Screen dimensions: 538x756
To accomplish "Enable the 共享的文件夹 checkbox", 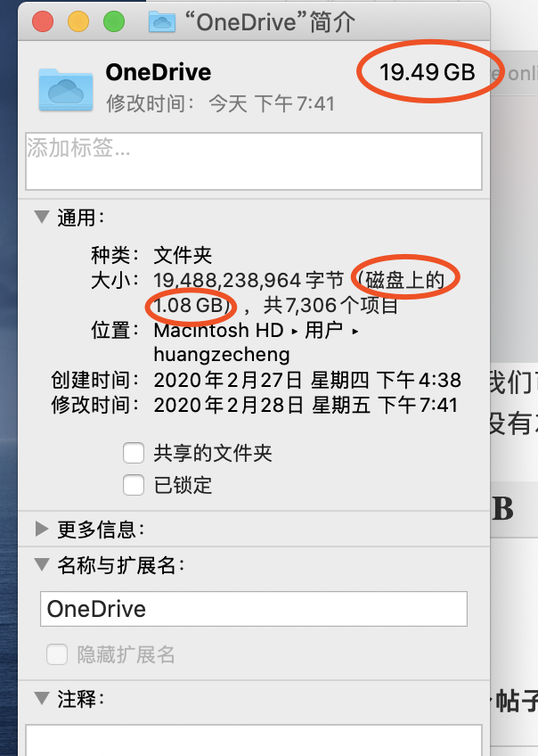I will tap(134, 454).
